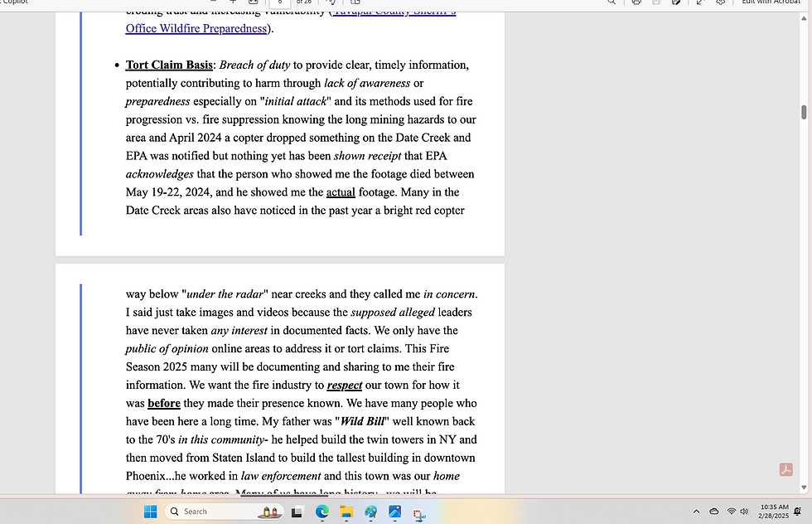Image resolution: width=812 pixels, height=524 pixels.
Task: Open Microsoft Edge from the taskbar
Action: click(x=322, y=512)
